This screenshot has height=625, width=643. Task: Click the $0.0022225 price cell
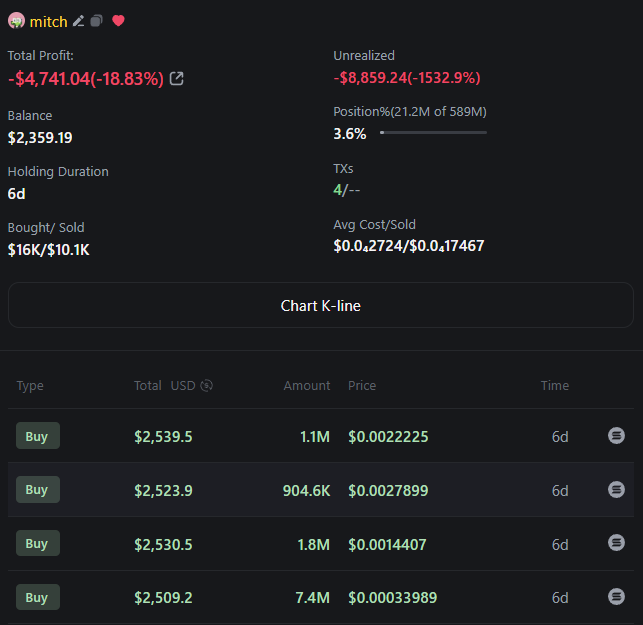(x=388, y=436)
